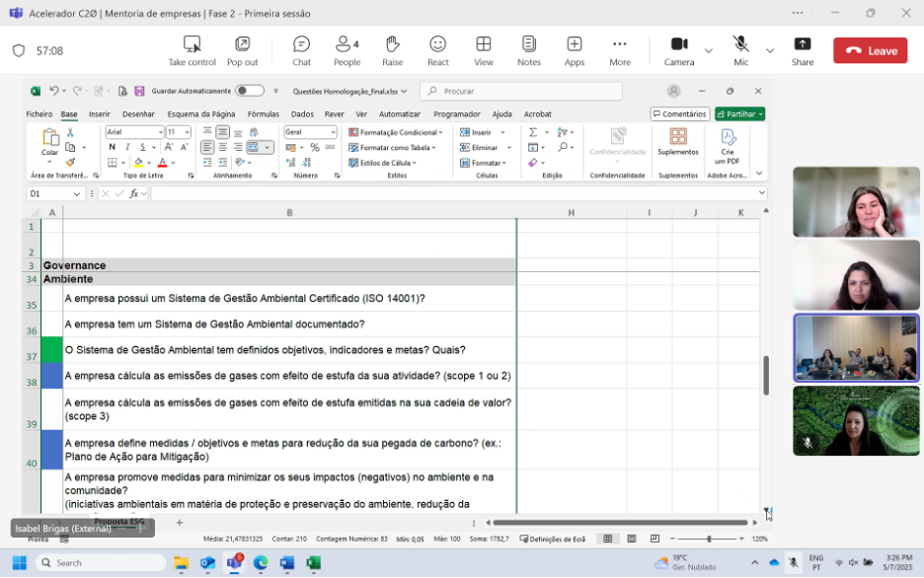Raise your hand in the meeting
The width and height of the screenshot is (924, 578).
[x=393, y=50]
